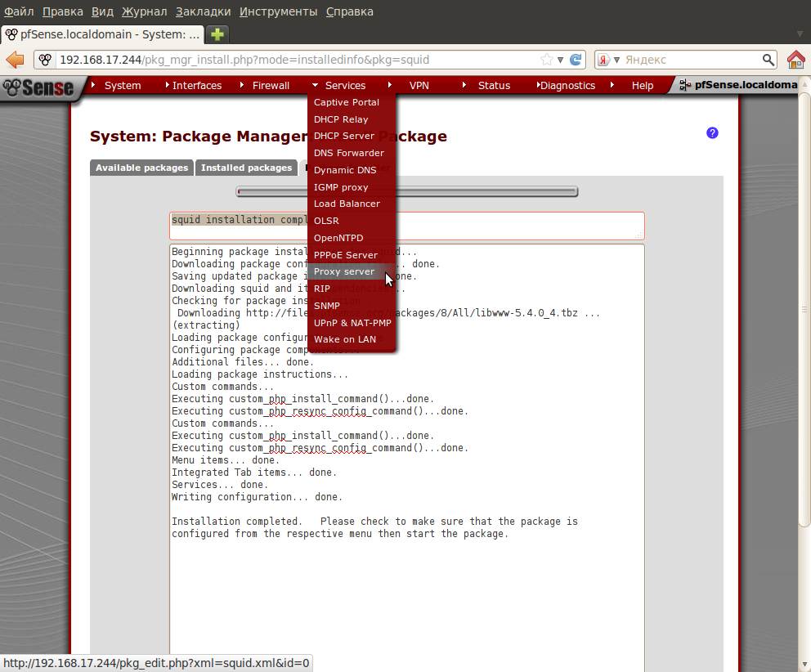Open the Файл browser menu
This screenshot has height=672, width=811.
[x=19, y=11]
